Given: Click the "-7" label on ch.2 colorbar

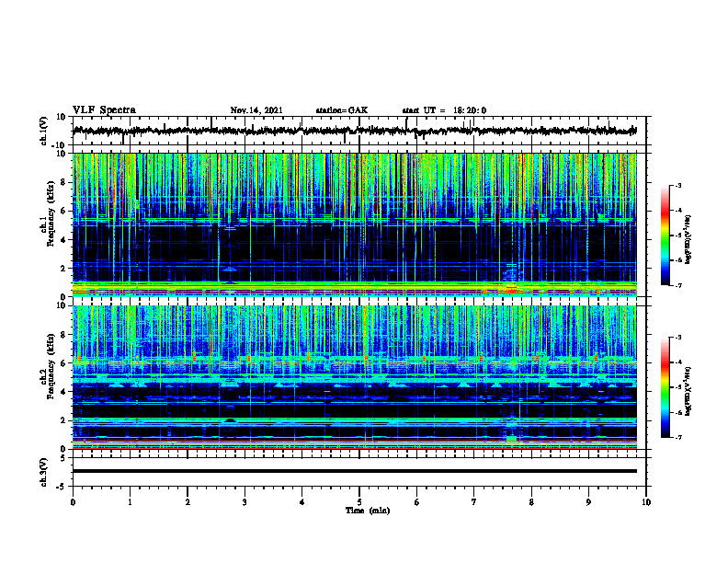Looking at the screenshot, I should point(678,438).
